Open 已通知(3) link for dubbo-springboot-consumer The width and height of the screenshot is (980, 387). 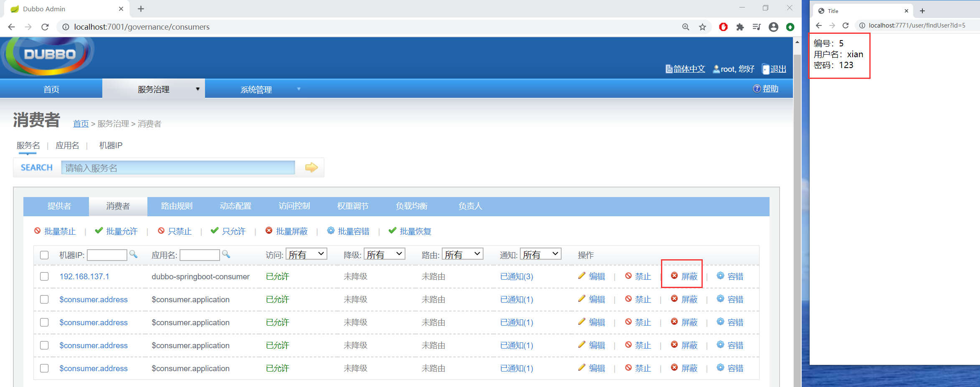pyautogui.click(x=517, y=276)
